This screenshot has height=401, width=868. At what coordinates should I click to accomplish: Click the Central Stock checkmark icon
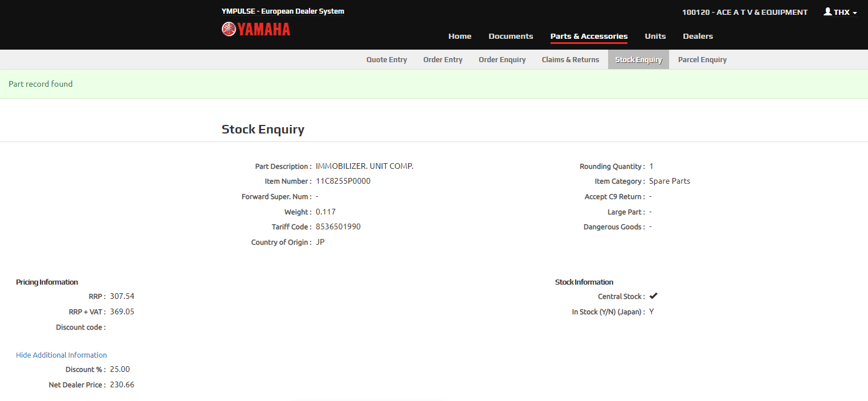(x=653, y=296)
